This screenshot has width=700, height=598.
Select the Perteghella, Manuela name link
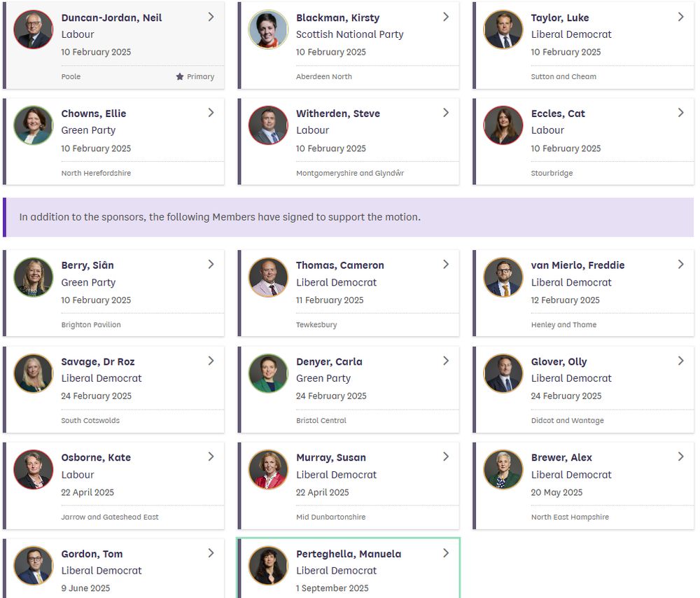point(348,554)
